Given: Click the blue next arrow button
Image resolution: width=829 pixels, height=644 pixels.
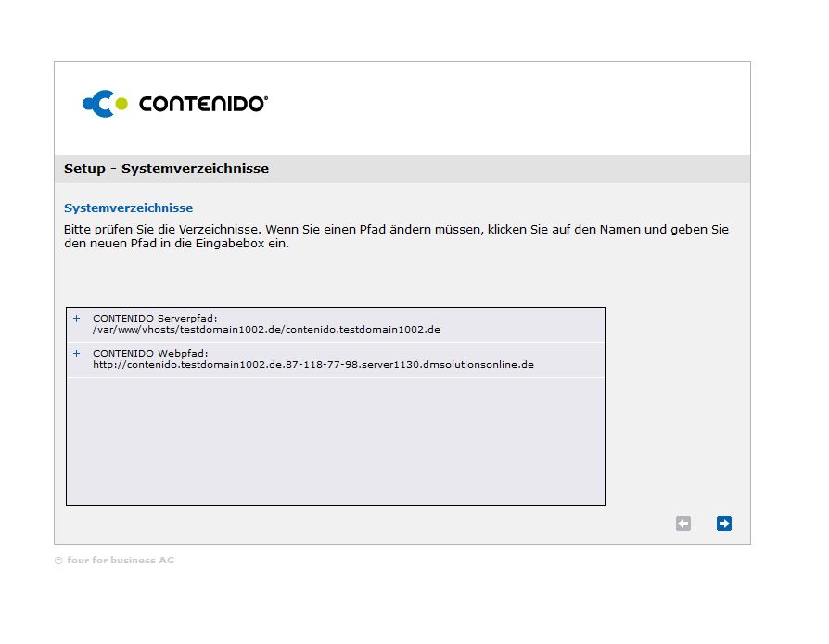Looking at the screenshot, I should [724, 523].
